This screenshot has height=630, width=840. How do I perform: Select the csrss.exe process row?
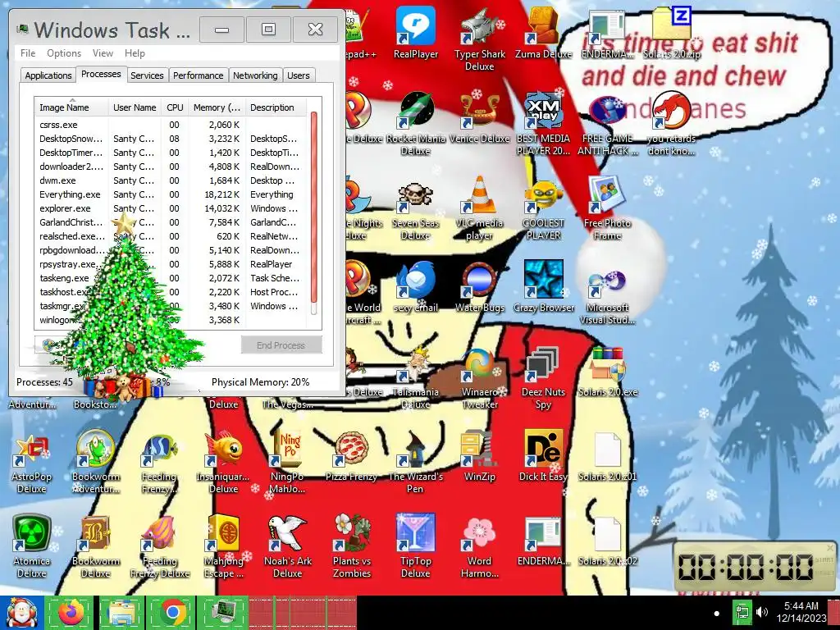171,125
